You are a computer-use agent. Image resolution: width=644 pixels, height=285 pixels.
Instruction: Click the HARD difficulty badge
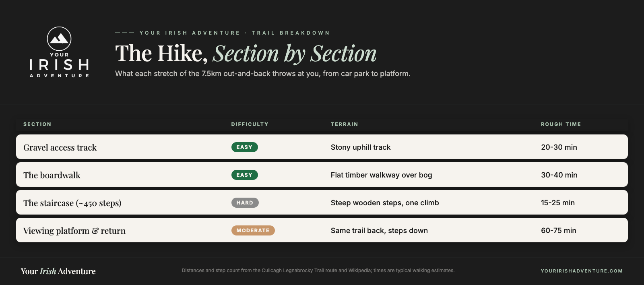pyautogui.click(x=245, y=203)
